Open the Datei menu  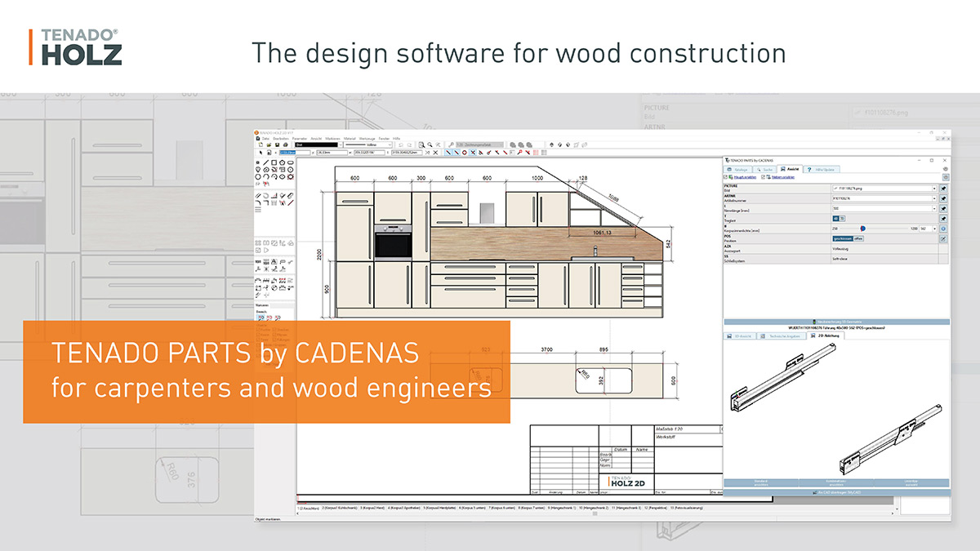pyautogui.click(x=265, y=139)
